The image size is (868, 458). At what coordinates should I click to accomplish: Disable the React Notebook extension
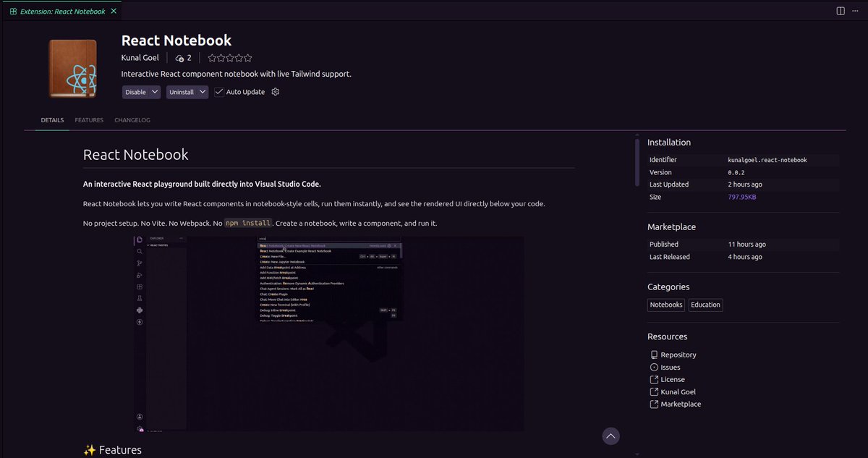[x=135, y=92]
